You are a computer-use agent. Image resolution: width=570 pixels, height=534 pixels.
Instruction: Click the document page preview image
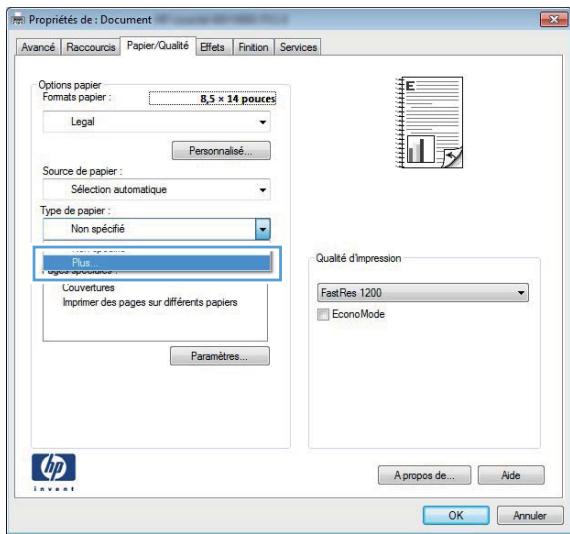429,123
